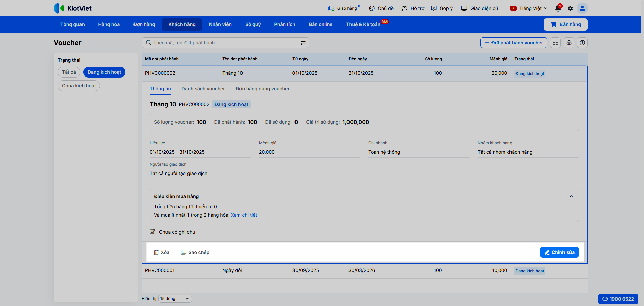Sort by Tên đợt phát hành column
The width and height of the screenshot is (644, 306).
(x=240, y=59)
